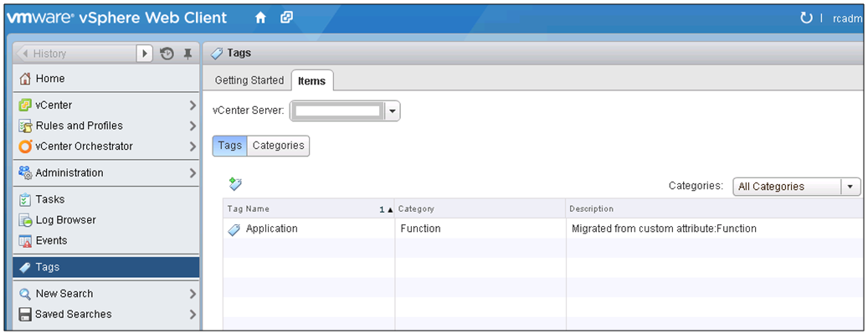
Task: Click the New Tag icon above the table
Action: [235, 184]
